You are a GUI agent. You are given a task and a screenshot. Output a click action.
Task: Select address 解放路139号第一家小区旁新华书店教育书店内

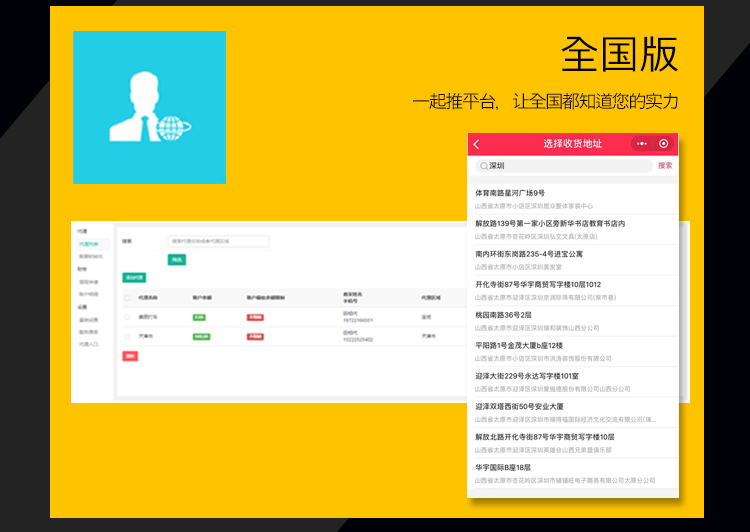click(573, 230)
